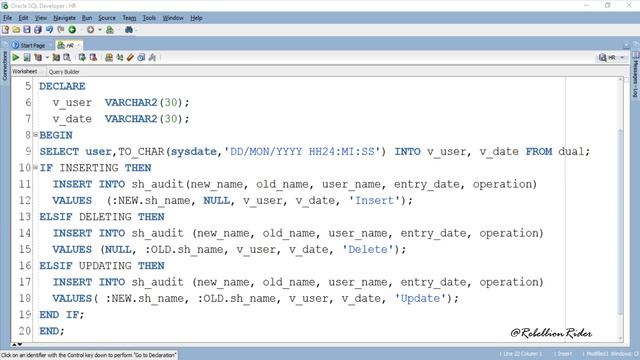Viewport: 640px width, 360px height.
Task: Click the Open folder icon
Action: pos(16,30)
